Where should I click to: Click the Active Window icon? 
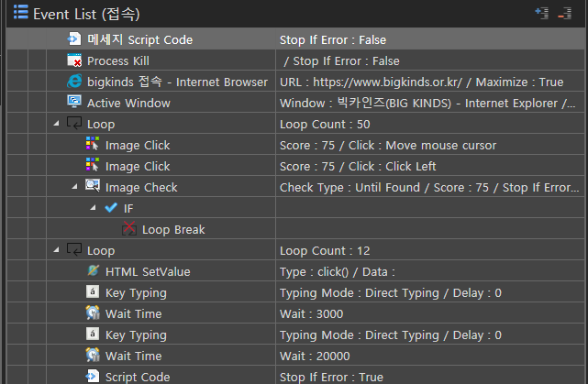[74, 102]
